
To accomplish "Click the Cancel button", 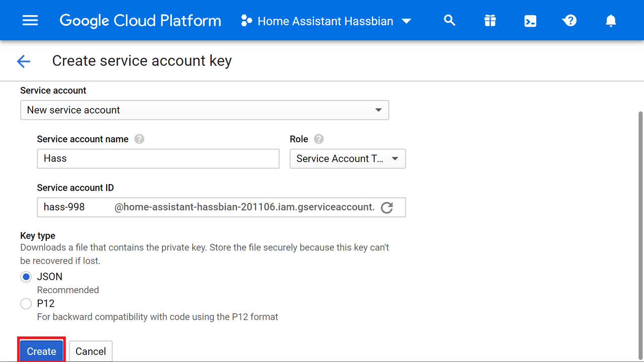I will pyautogui.click(x=91, y=351).
